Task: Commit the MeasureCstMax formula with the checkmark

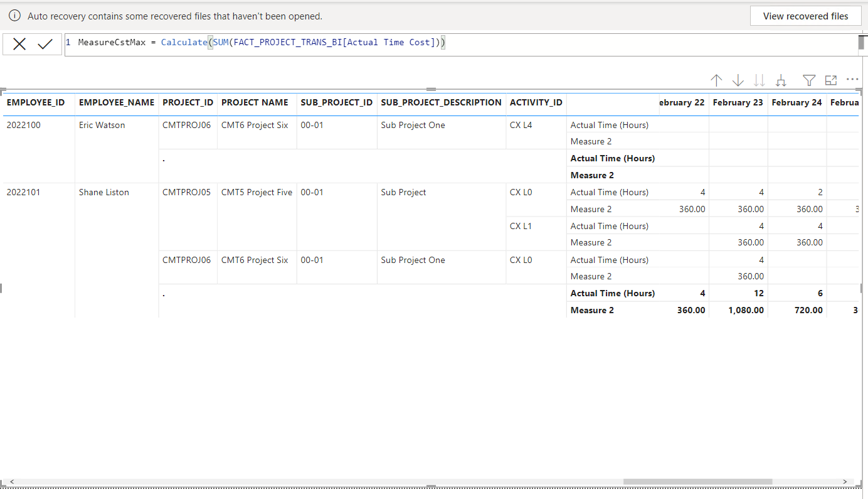Action: pos(45,44)
